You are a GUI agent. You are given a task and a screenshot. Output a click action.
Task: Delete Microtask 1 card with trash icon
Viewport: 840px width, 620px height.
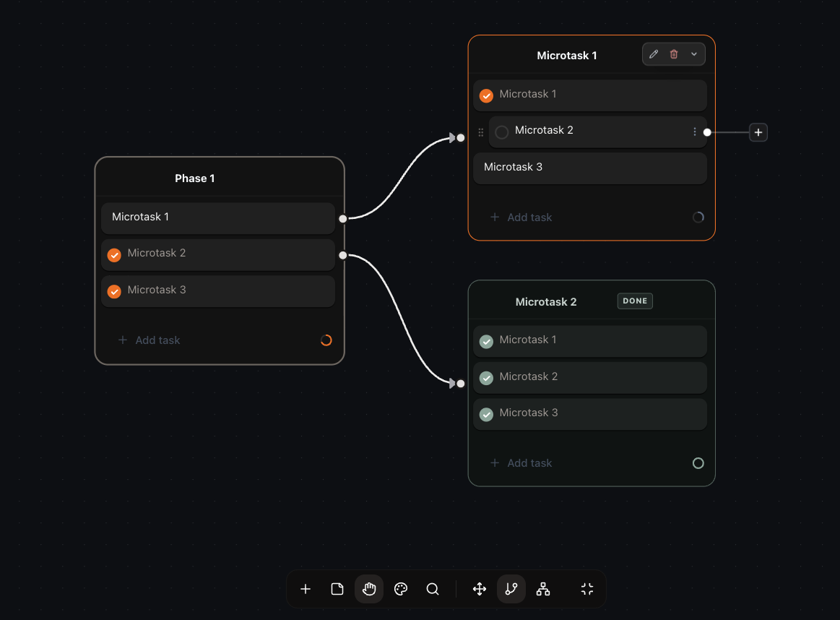(x=674, y=54)
